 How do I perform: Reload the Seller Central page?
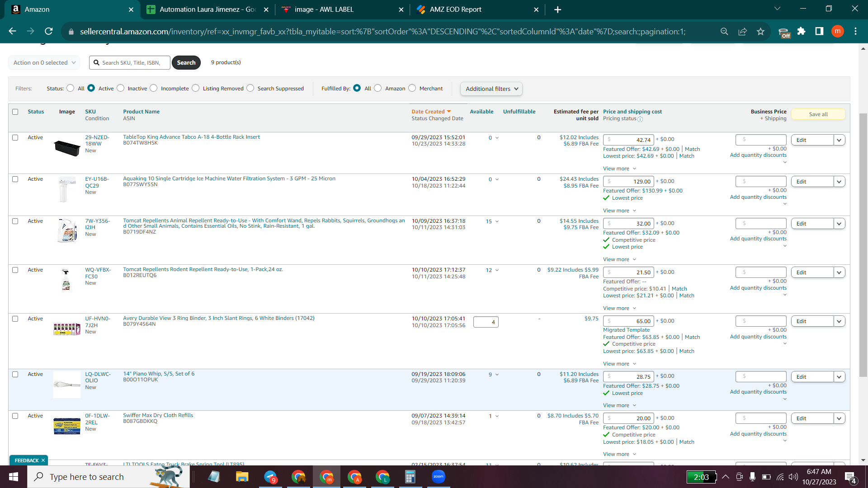tap(49, 31)
